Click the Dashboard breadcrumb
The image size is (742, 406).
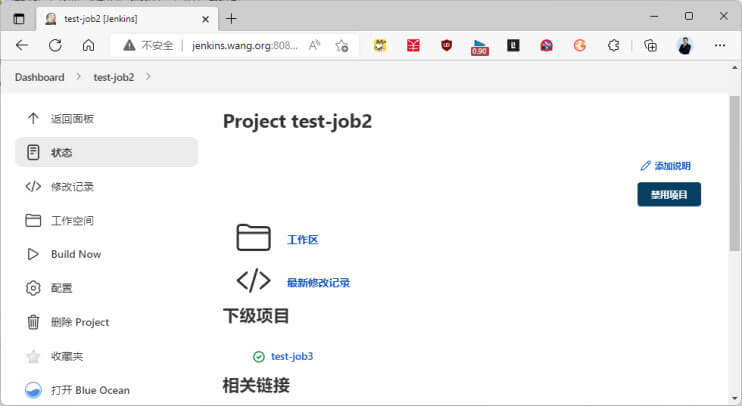click(40, 77)
